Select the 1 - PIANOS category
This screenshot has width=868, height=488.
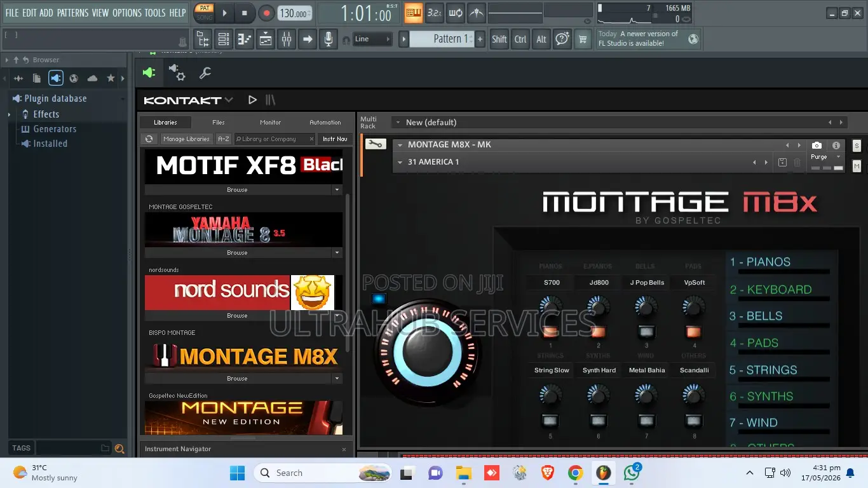tap(760, 262)
